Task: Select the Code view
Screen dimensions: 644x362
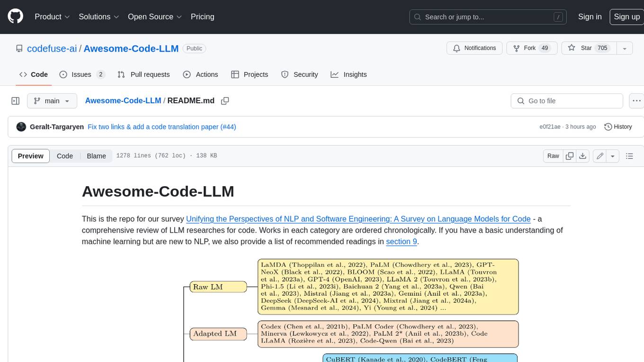Action: click(65, 156)
